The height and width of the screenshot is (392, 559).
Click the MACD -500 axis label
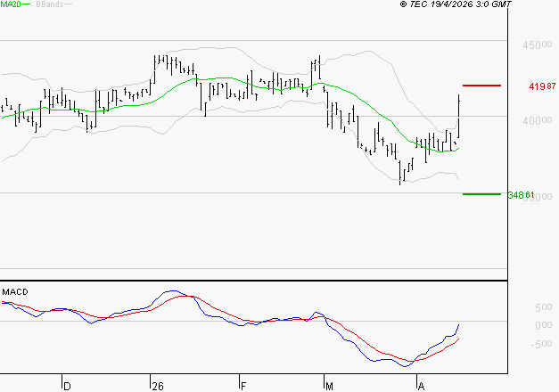pyautogui.click(x=541, y=344)
